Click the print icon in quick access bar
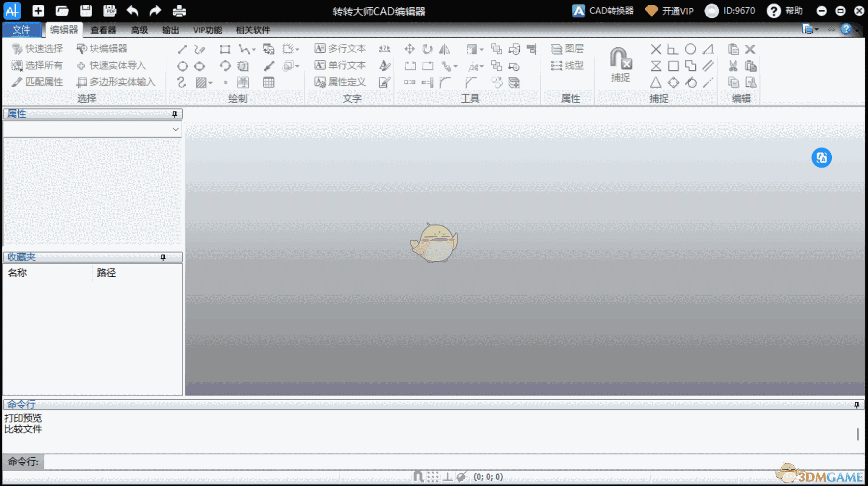The width and height of the screenshot is (868, 486). (x=179, y=11)
